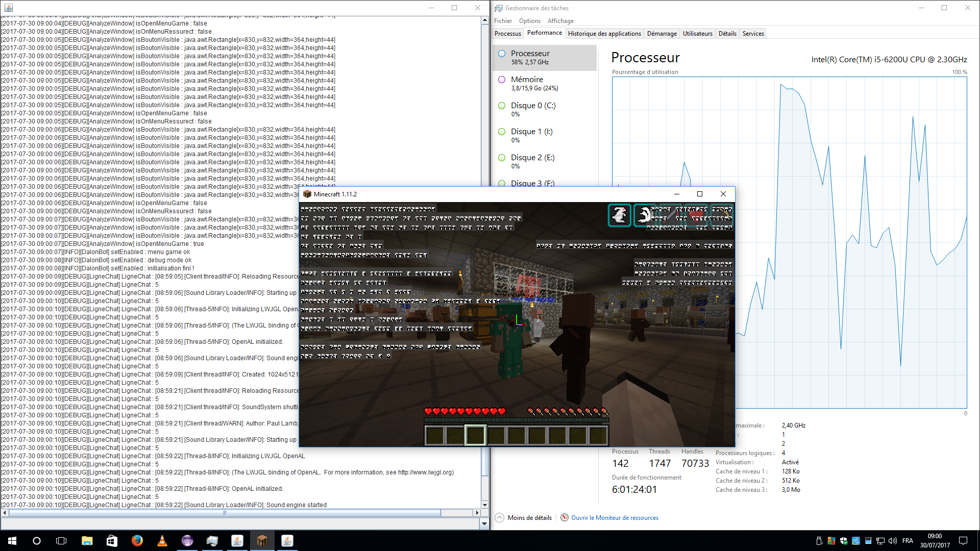
Task: Open Windows Defender shield tray icon
Action: click(x=844, y=541)
